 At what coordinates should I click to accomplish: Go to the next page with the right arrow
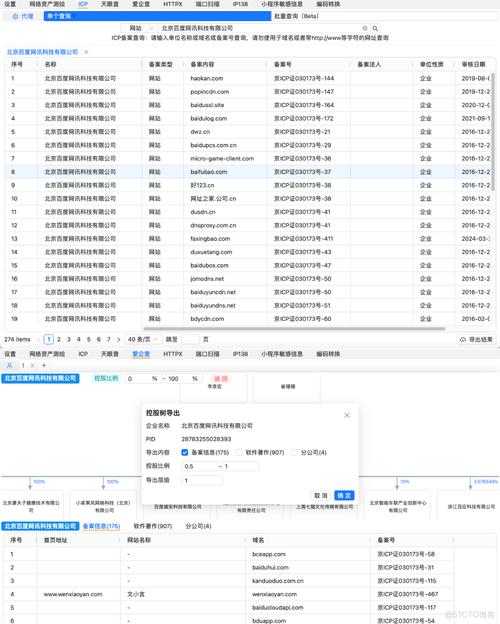click(118, 339)
